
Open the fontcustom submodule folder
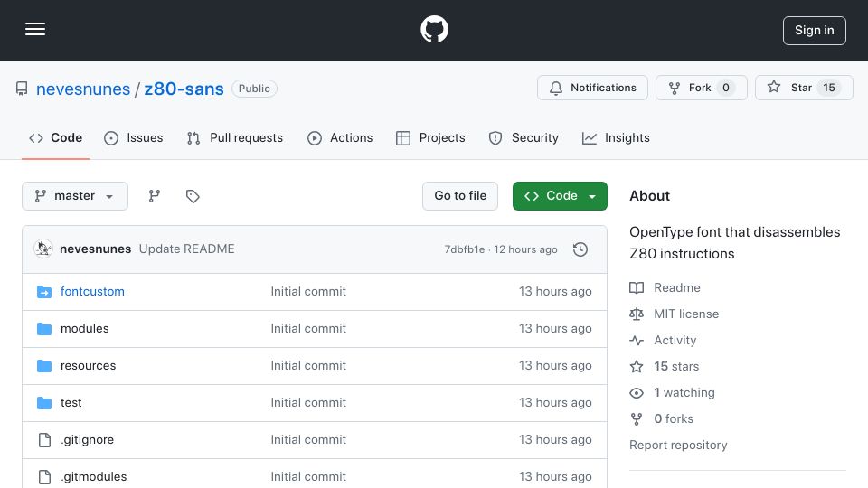[92, 292]
